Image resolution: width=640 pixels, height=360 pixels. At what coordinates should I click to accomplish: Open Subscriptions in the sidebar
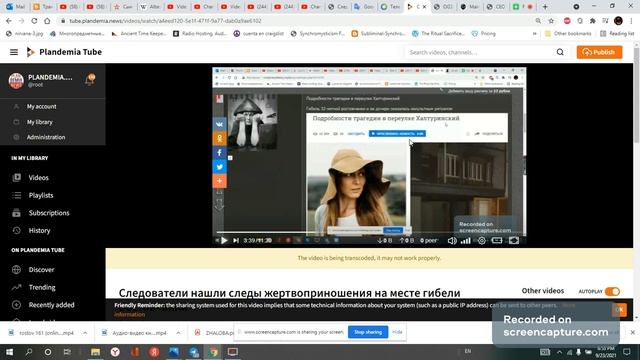coord(49,213)
